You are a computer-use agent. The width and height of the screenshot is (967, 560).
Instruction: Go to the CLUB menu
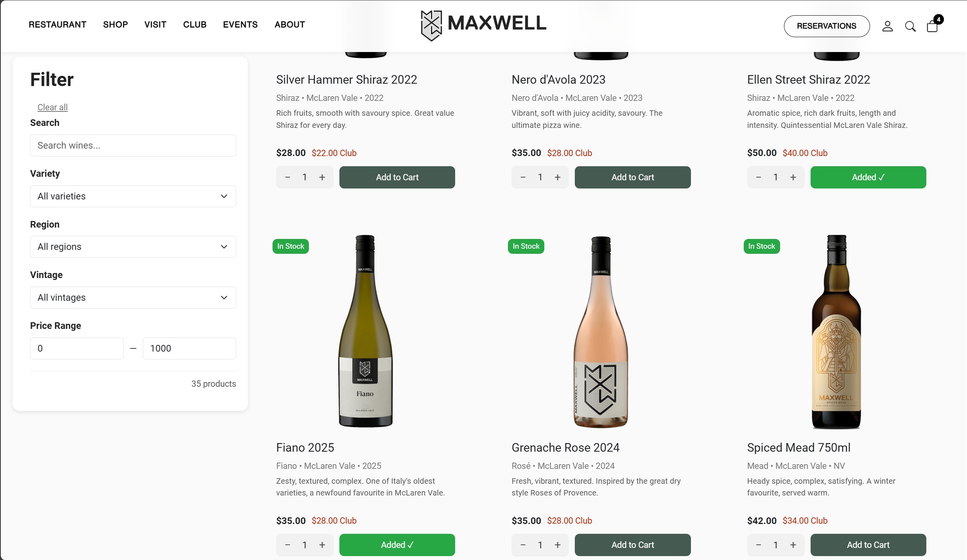tap(195, 25)
